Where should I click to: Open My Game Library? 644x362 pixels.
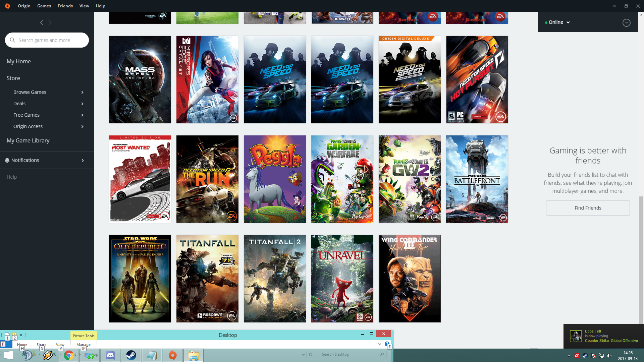[28, 140]
